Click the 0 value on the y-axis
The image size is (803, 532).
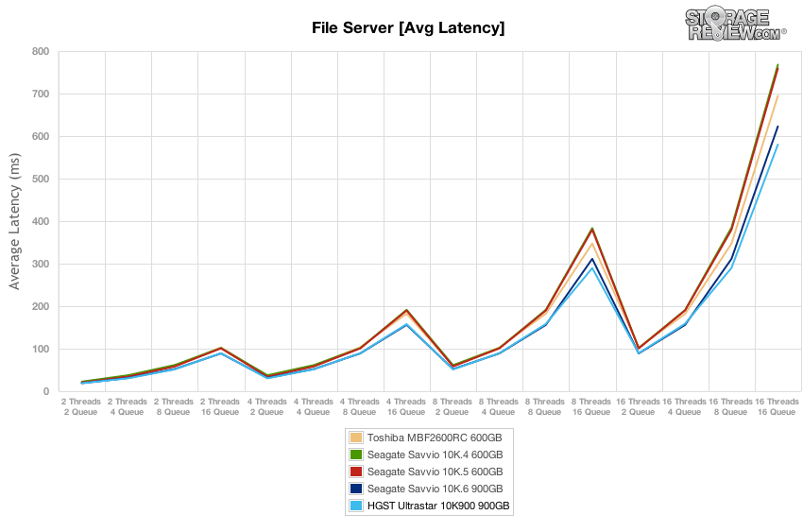[x=46, y=391]
